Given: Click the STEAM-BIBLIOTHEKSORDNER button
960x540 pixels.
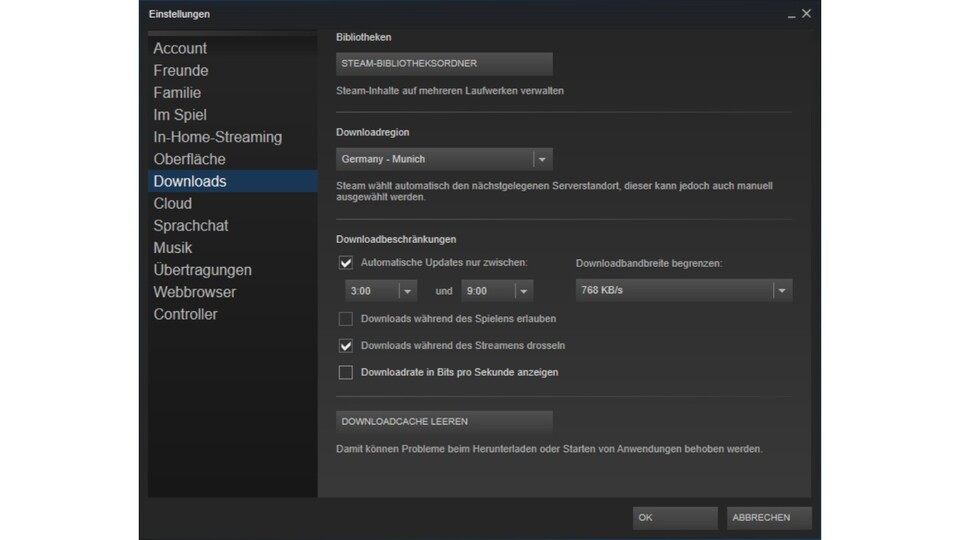Looking at the screenshot, I should [444, 64].
